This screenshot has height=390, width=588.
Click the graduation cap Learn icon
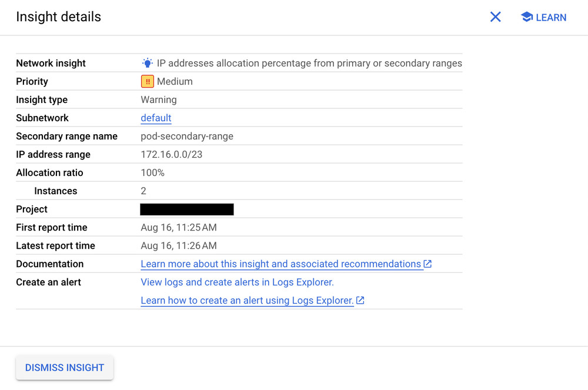[x=527, y=17]
